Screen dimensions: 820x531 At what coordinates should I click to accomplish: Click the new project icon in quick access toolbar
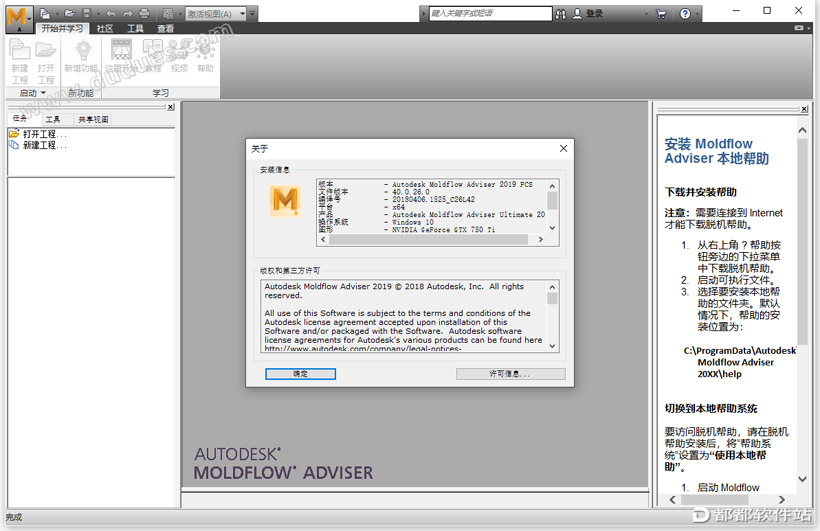click(x=45, y=14)
